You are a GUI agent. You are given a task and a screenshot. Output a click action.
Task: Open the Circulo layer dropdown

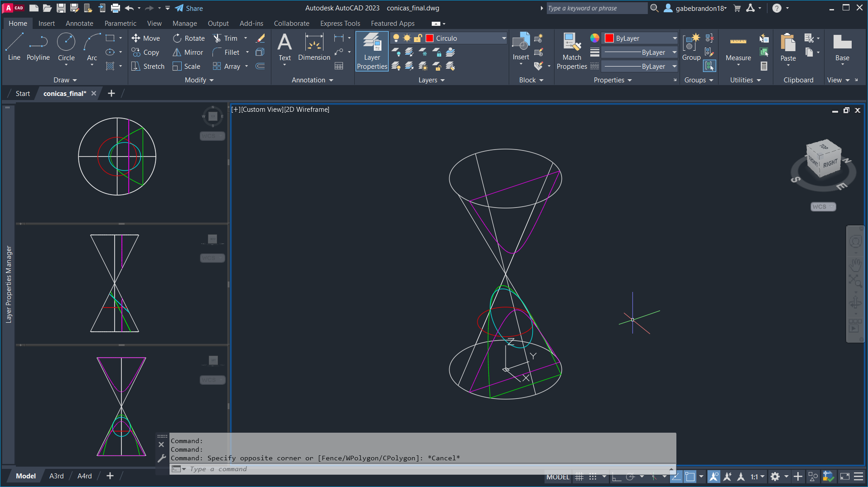coord(504,38)
